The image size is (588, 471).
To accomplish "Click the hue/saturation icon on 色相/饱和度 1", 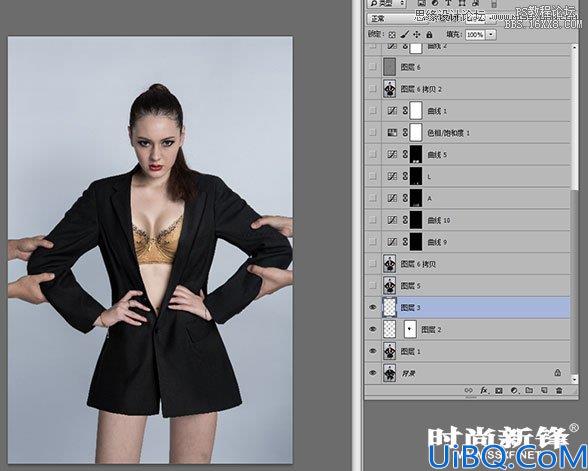I will pyautogui.click(x=392, y=133).
